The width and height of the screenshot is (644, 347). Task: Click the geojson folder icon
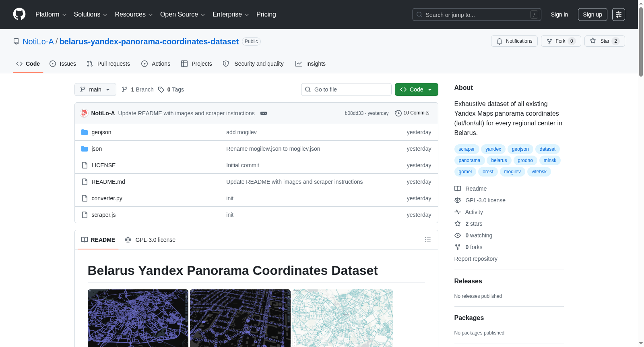pyautogui.click(x=85, y=132)
